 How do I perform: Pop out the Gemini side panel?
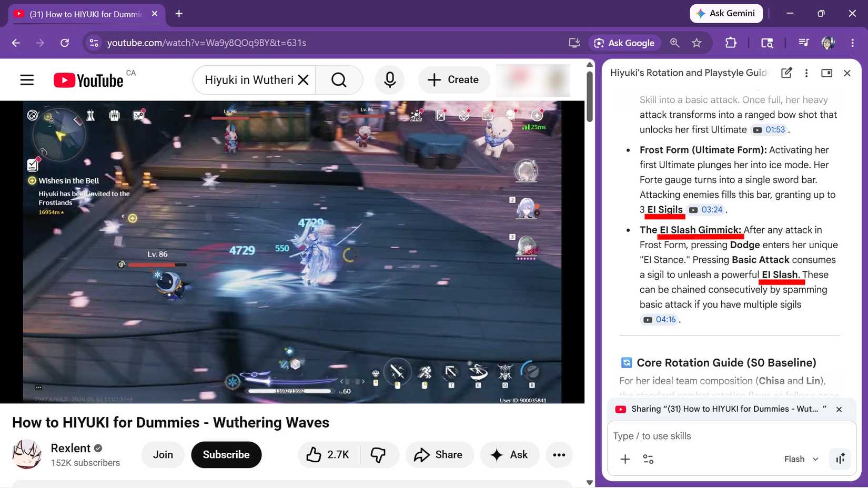point(827,73)
